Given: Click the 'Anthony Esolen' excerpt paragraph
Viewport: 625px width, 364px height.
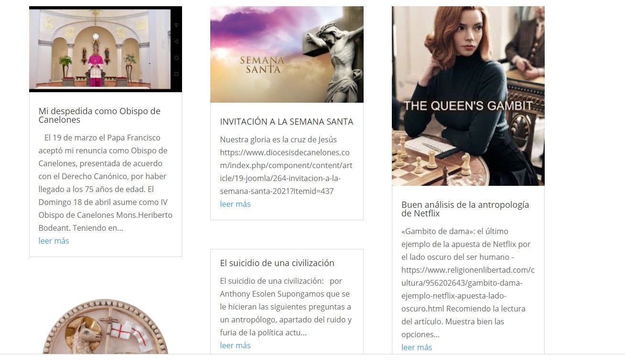Looking at the screenshot, I should [x=286, y=307].
